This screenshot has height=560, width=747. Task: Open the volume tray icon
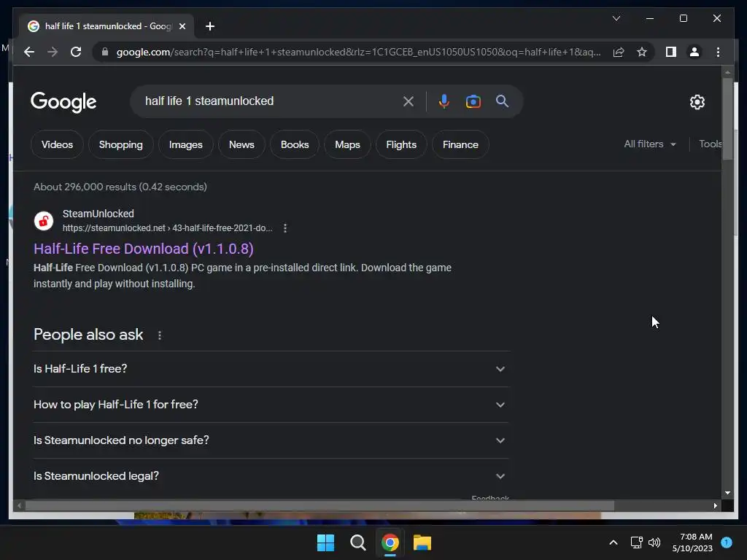pos(654,542)
